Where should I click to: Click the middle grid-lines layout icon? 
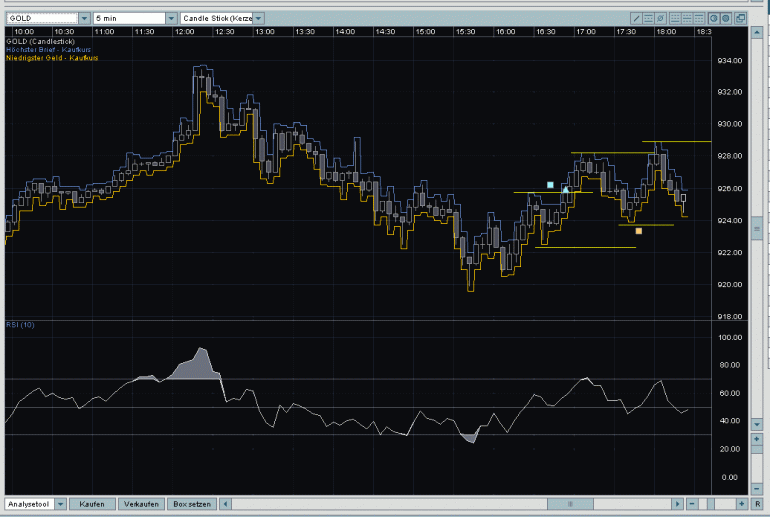tap(688, 19)
